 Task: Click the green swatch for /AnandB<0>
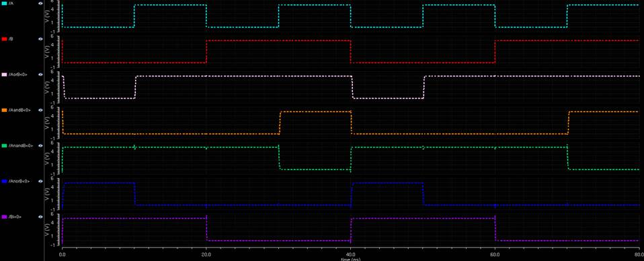pyautogui.click(x=5, y=146)
